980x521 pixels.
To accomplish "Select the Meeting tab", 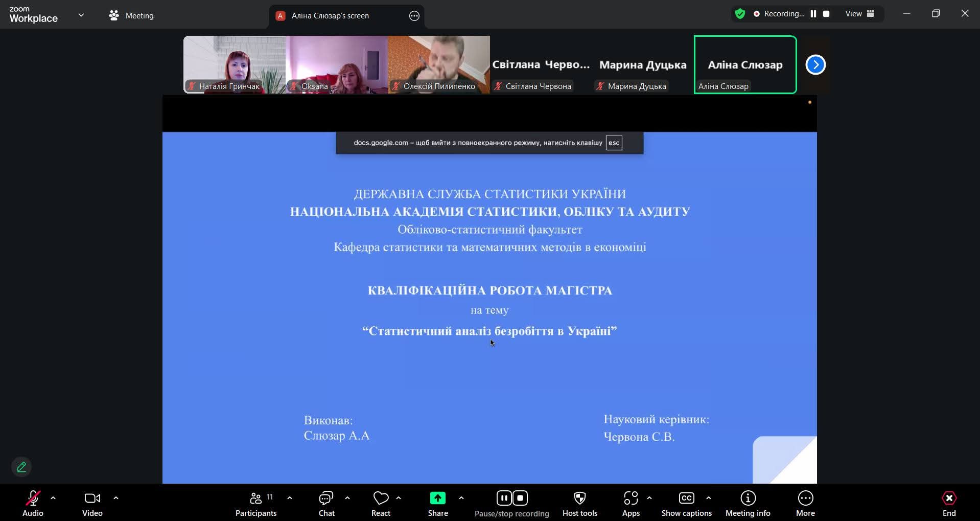I will coord(131,16).
